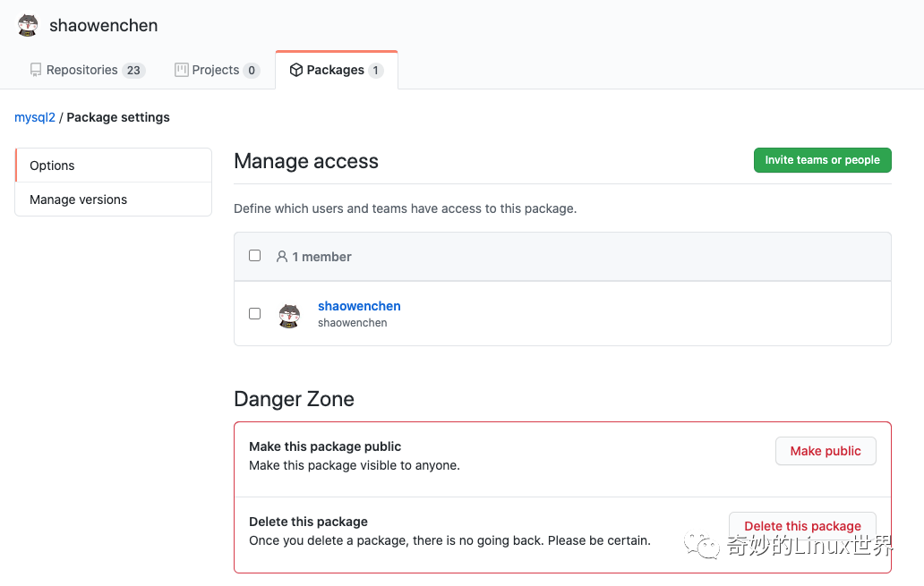Viewport: 924px width, 586px height.
Task: Open shaowenchen's profile link in member row
Action: coord(359,306)
